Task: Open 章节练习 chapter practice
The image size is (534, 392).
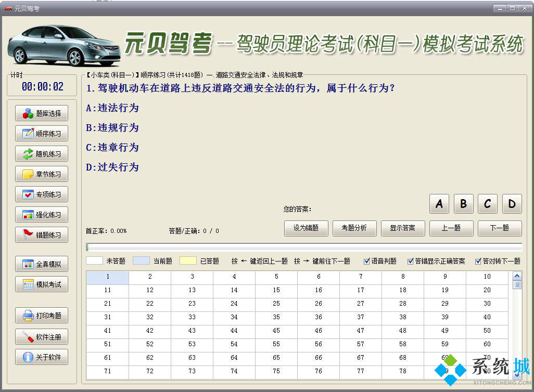Action: (x=42, y=174)
